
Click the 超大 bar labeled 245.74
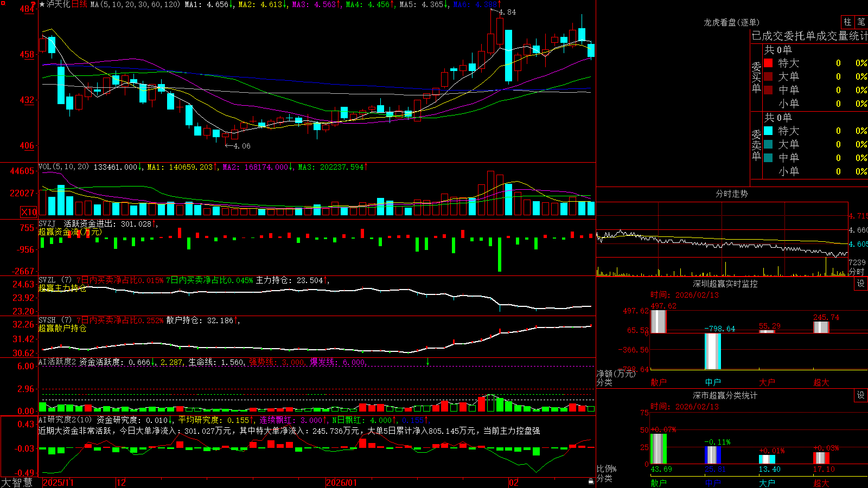coord(821,327)
